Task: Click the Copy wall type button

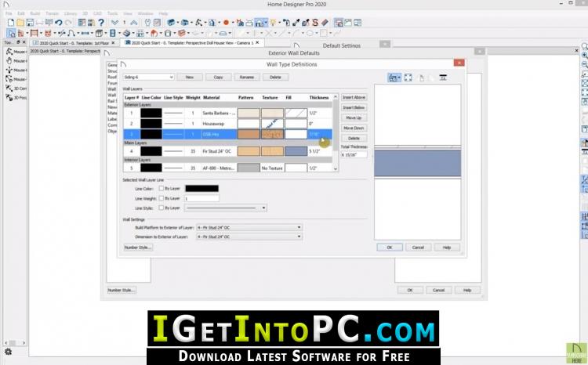Action: (x=218, y=77)
